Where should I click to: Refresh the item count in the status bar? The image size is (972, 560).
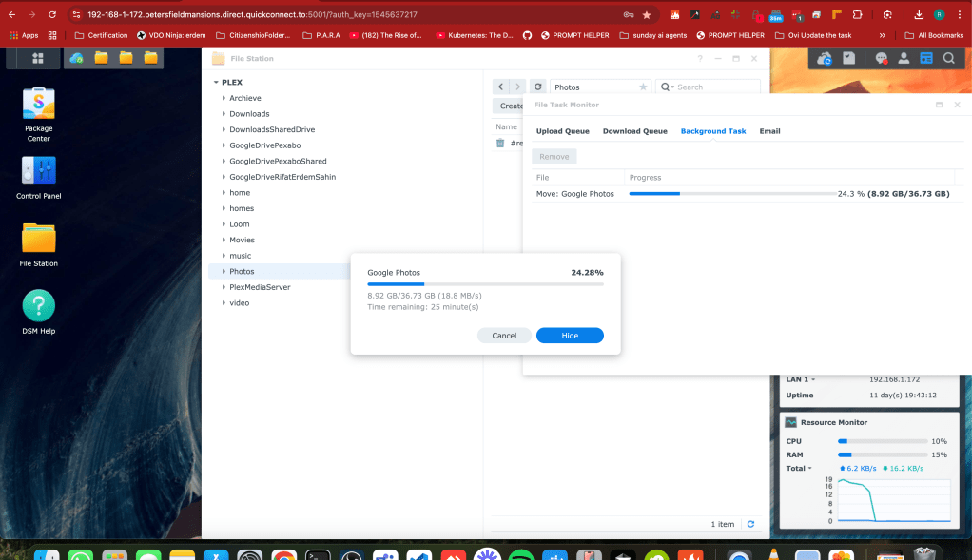tap(750, 524)
